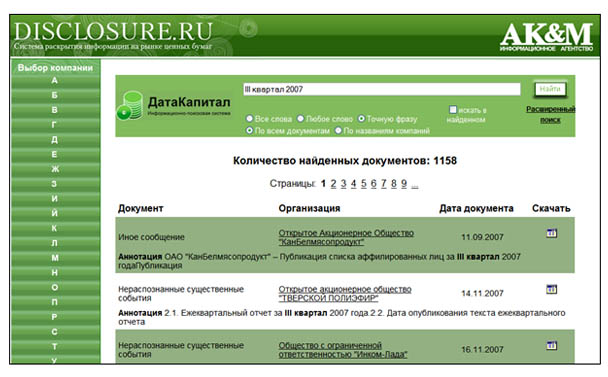The width and height of the screenshot is (608, 377).
Task: Select letter 'Т' in company list
Action: [x=55, y=346]
